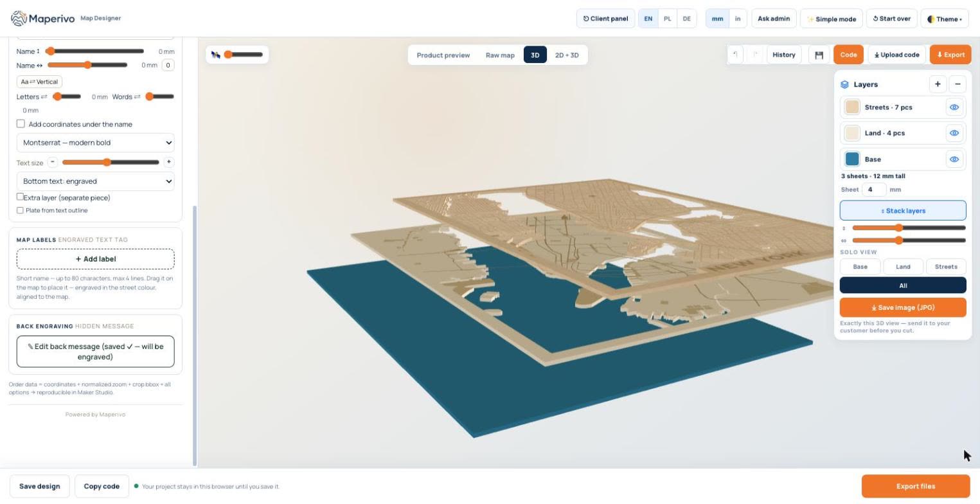This screenshot has width=980, height=504.
Task: Hide the Base layer eye icon
Action: point(954,159)
